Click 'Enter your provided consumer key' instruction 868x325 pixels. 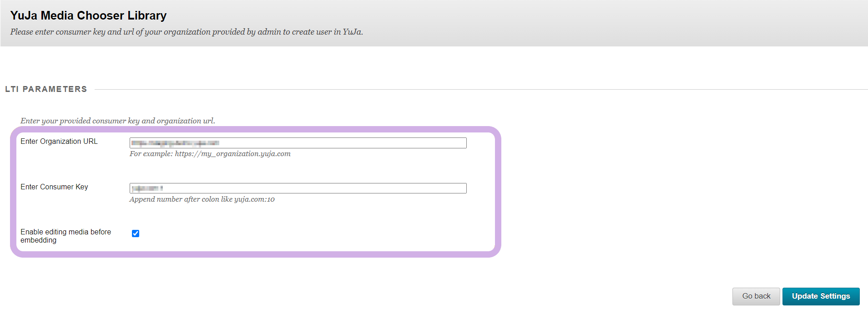point(118,121)
